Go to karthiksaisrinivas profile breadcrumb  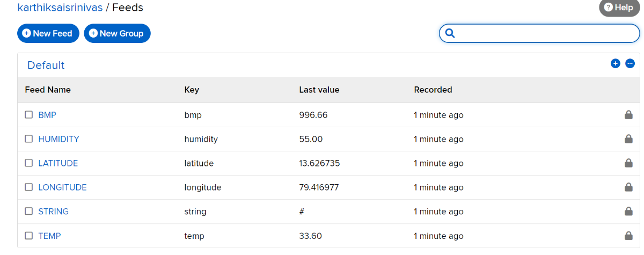click(60, 8)
